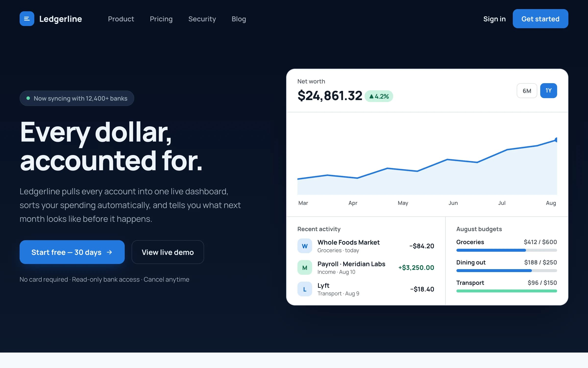Viewport: 588px width, 368px height.
Task: Click the Recent activity heading
Action: (x=319, y=229)
